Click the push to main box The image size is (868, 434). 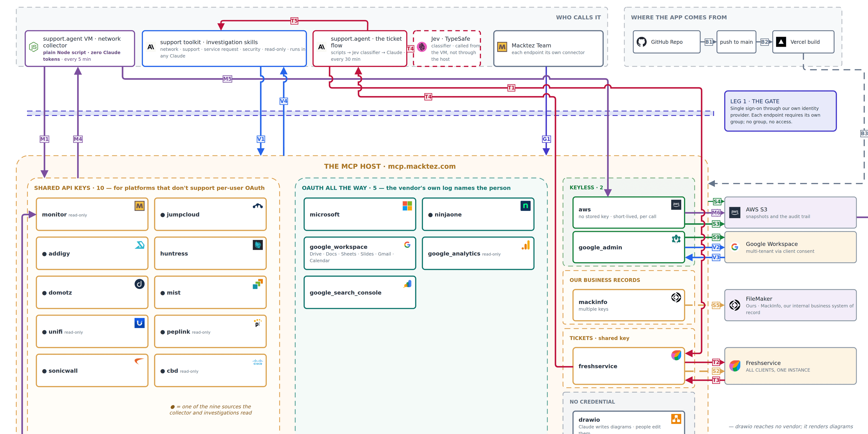click(736, 42)
